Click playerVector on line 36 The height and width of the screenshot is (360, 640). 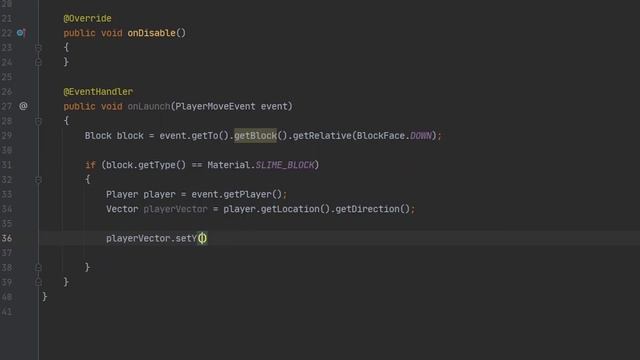pos(138,239)
